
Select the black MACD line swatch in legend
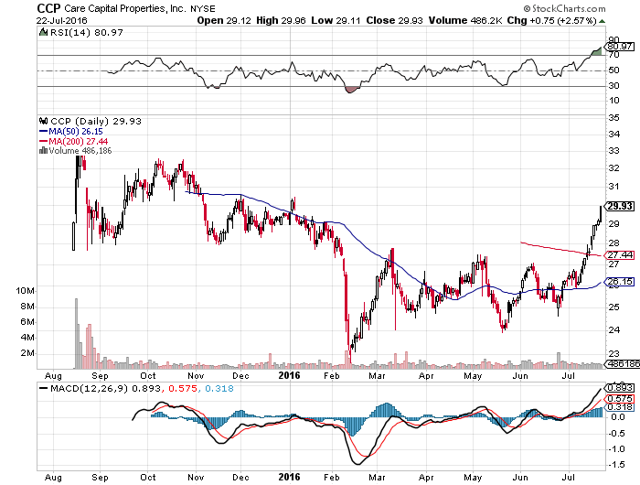tap(43, 388)
